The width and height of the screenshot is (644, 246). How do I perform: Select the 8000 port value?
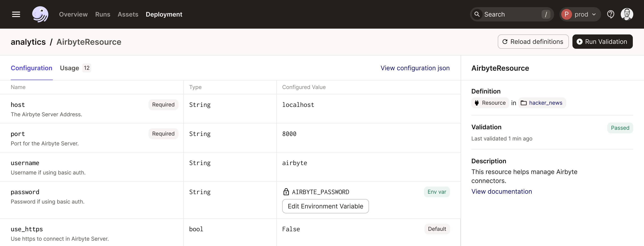click(x=289, y=134)
